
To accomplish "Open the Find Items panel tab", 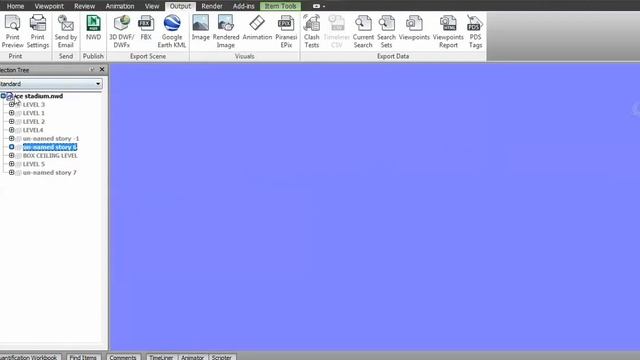I will (x=83, y=357).
